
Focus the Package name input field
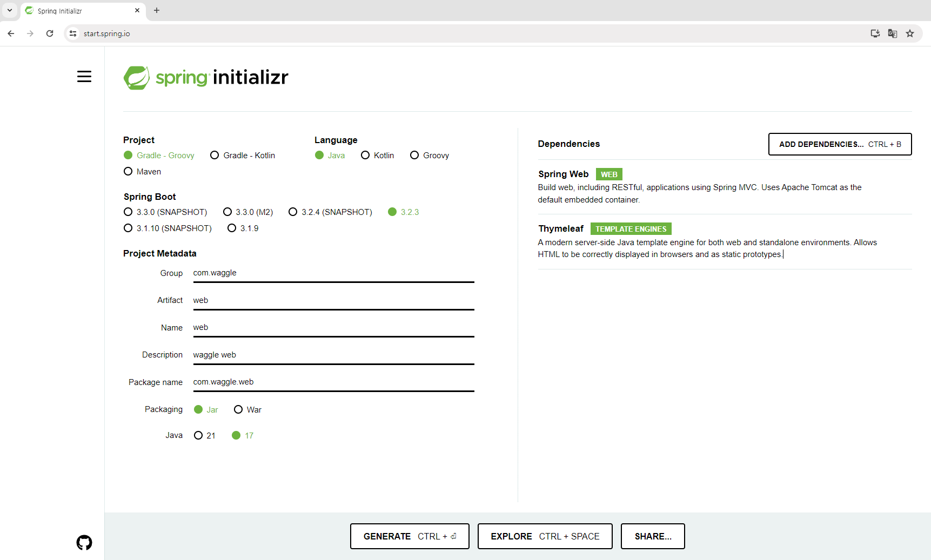[x=333, y=382]
